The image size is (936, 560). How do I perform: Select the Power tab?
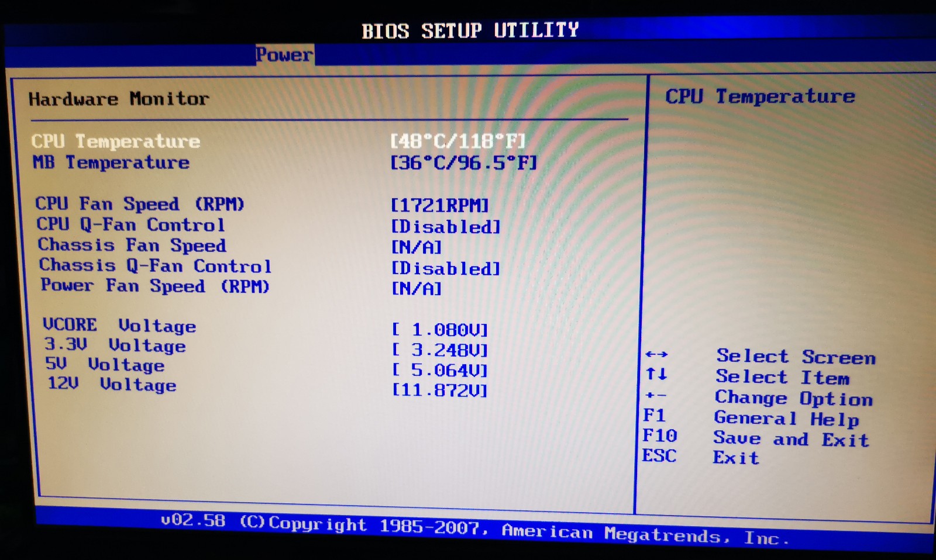pos(284,55)
